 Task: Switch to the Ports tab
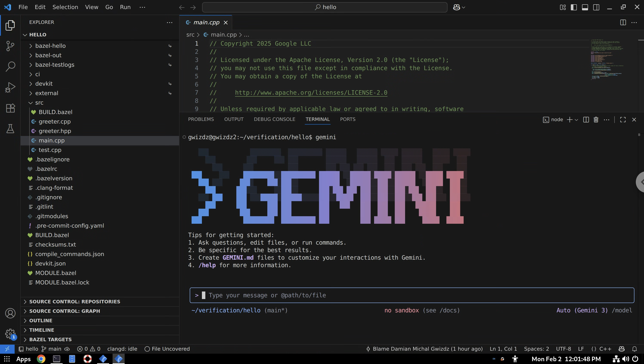(x=348, y=119)
